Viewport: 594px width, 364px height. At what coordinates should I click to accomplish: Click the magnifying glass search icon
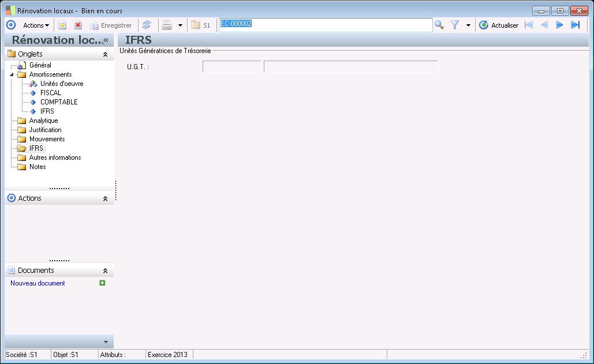(439, 25)
